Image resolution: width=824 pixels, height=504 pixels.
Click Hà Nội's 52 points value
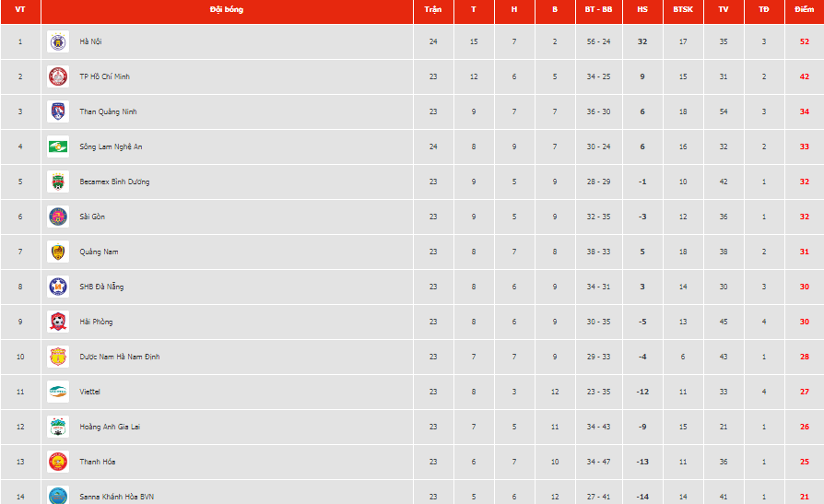click(804, 41)
